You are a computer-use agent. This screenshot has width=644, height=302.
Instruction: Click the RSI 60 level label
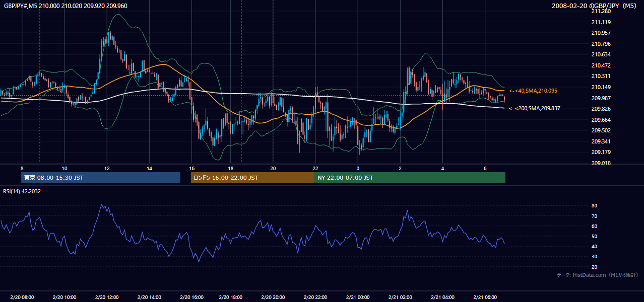coord(595,226)
